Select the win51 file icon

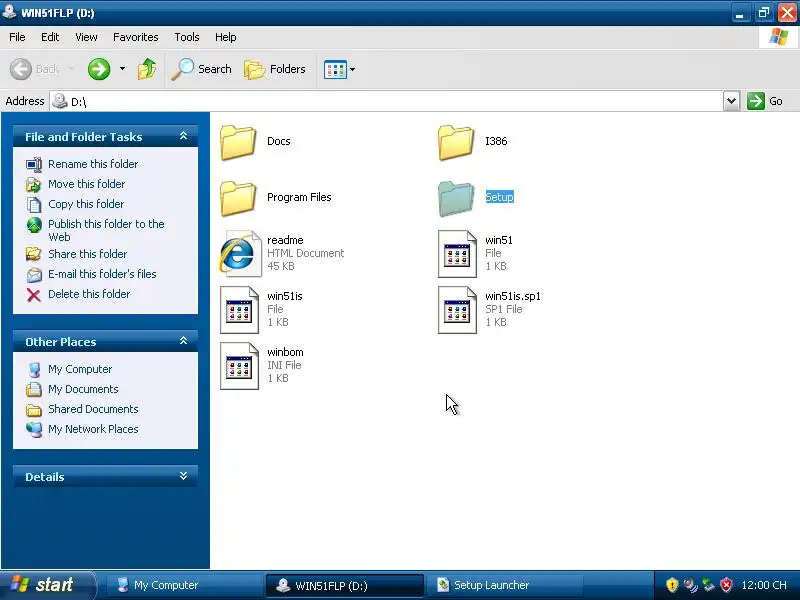(457, 254)
